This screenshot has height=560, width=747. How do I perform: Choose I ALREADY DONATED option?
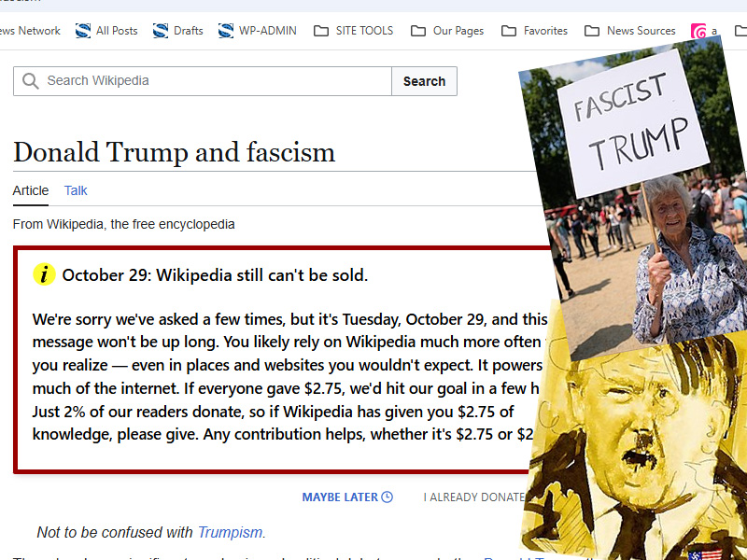point(474,497)
